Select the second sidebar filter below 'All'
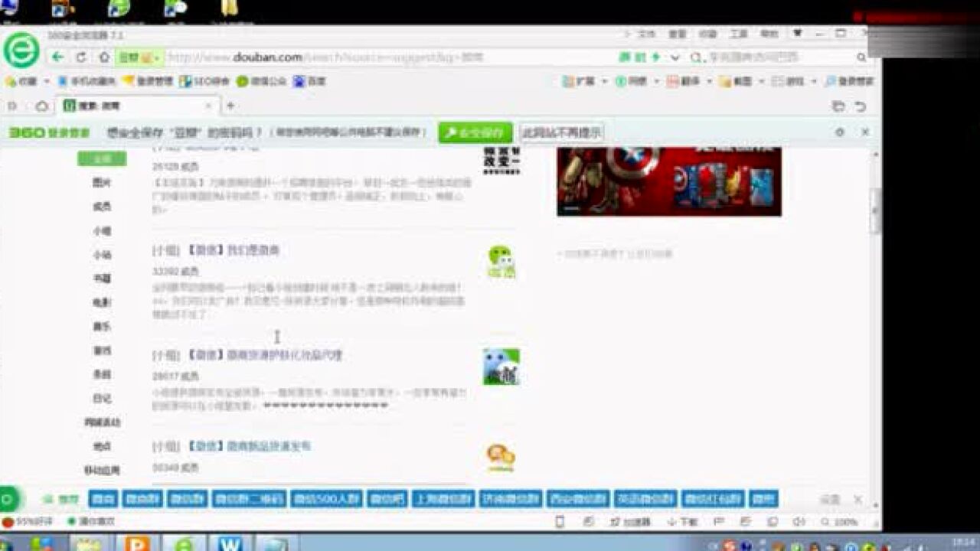Viewport: 980px width, 551px height. click(102, 183)
